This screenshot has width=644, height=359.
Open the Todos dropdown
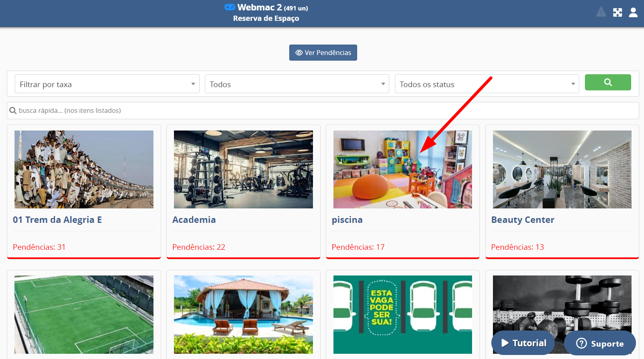click(297, 84)
